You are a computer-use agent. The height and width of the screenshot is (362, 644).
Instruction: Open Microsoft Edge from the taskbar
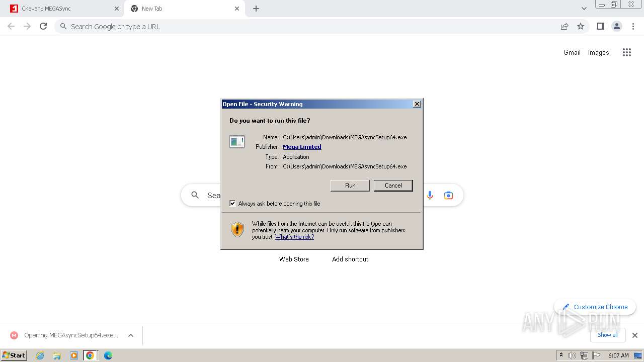[x=108, y=355]
